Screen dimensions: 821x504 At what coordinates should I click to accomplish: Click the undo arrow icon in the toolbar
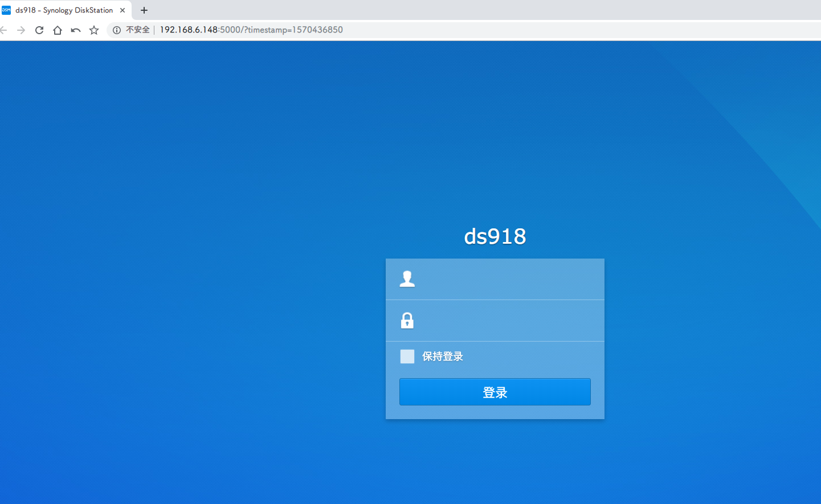[x=76, y=30]
